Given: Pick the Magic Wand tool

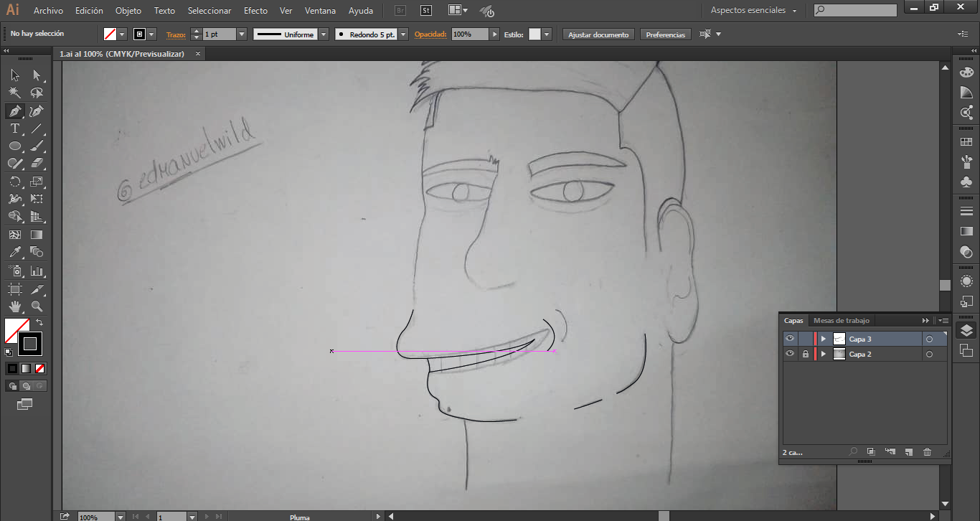Looking at the screenshot, I should point(15,93).
